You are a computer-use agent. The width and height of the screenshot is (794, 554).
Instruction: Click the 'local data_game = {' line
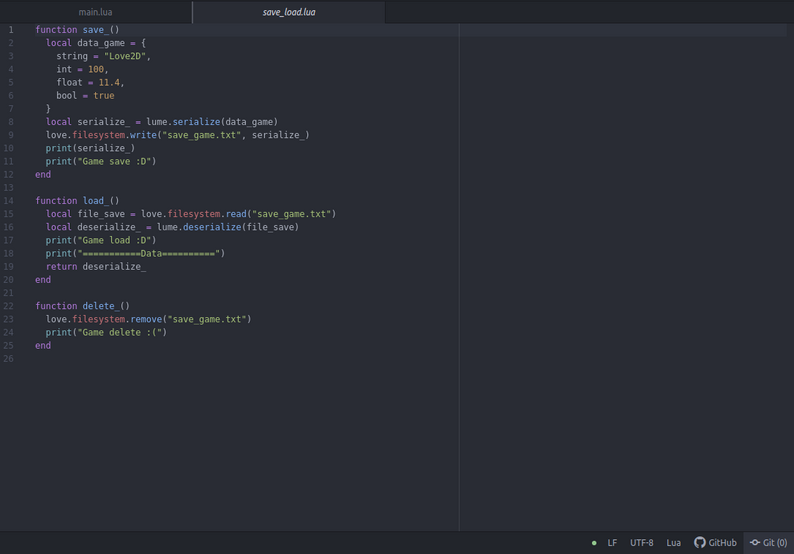pyautogui.click(x=96, y=43)
